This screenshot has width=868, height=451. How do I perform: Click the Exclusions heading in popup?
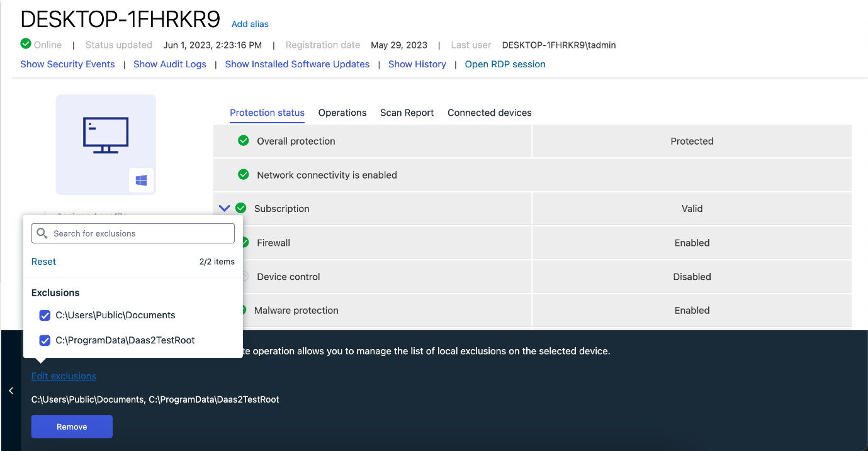(x=55, y=292)
